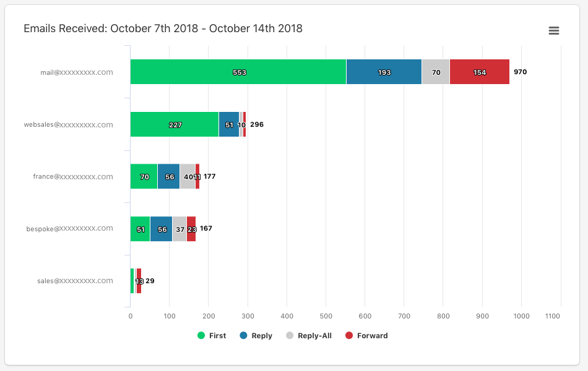Click the 37 Reply-All segment for bespoke@
Viewport: 588px width, 371px height.
pos(179,229)
